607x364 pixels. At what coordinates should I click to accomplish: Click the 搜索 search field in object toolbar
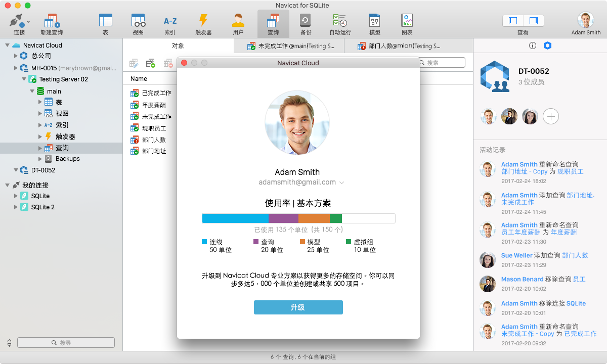pyautogui.click(x=442, y=63)
